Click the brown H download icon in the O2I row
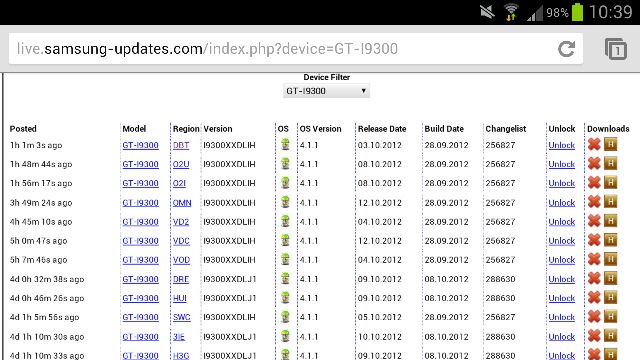 611,182
